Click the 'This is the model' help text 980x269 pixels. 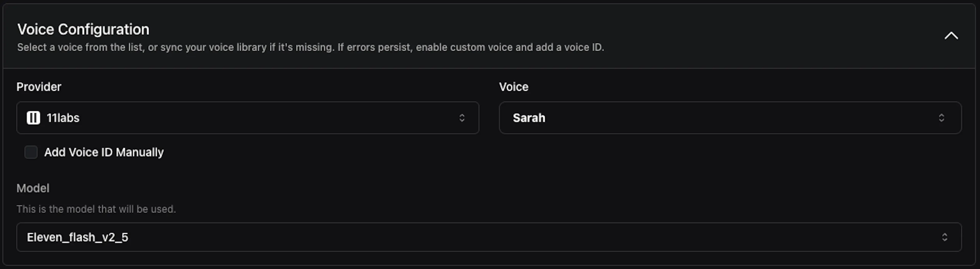[96, 209]
